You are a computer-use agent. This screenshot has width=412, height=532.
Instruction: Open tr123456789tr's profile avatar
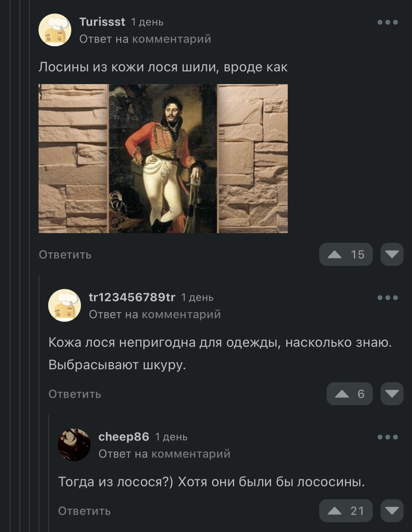65,305
